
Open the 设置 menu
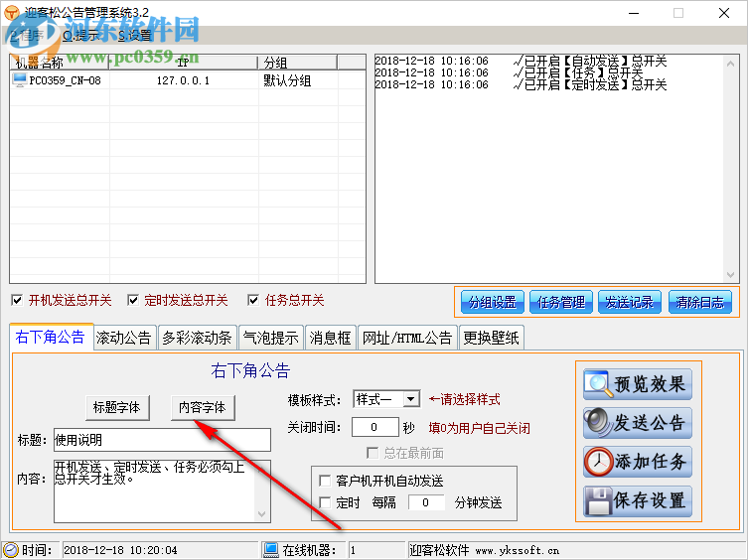[x=135, y=35]
